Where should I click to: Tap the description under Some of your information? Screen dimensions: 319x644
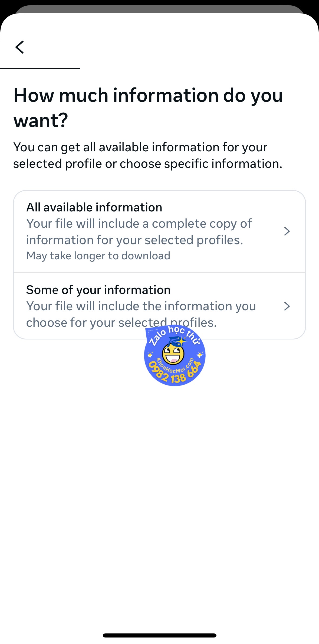coord(141,314)
